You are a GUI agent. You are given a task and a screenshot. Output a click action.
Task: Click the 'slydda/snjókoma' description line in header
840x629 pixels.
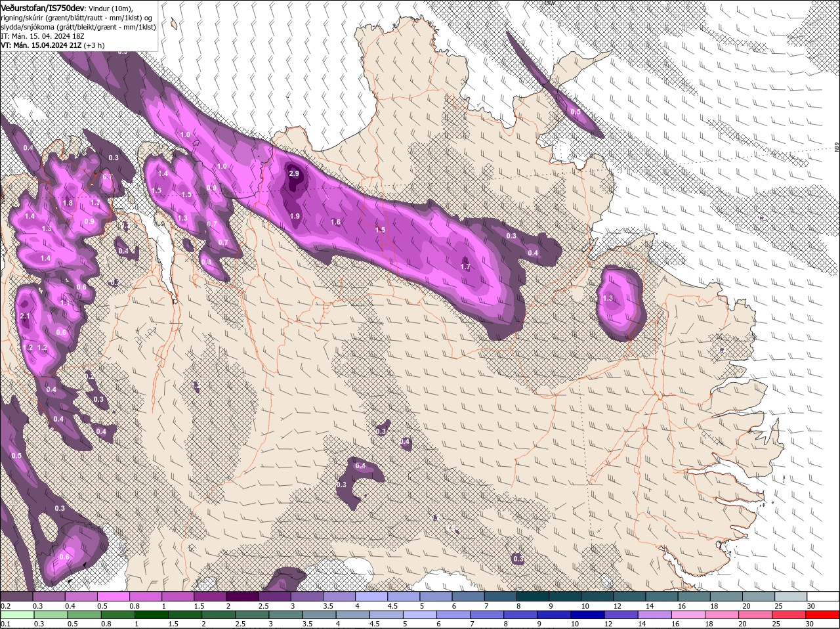coord(78,26)
